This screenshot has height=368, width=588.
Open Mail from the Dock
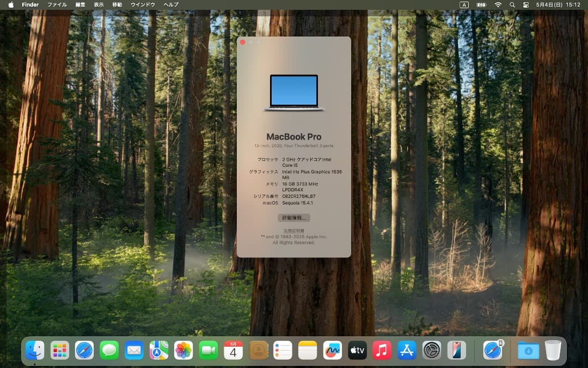(x=133, y=351)
